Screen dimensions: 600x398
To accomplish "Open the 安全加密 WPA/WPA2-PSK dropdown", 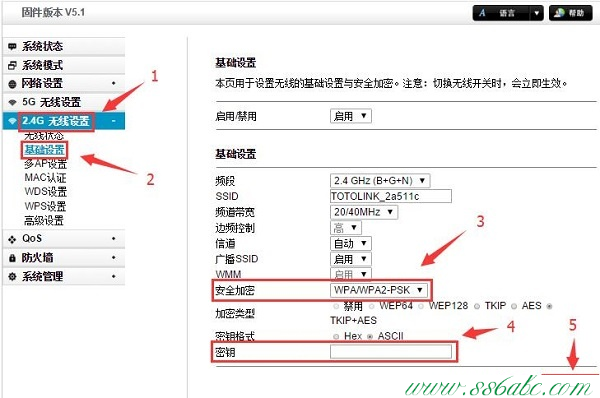I will (x=378, y=290).
